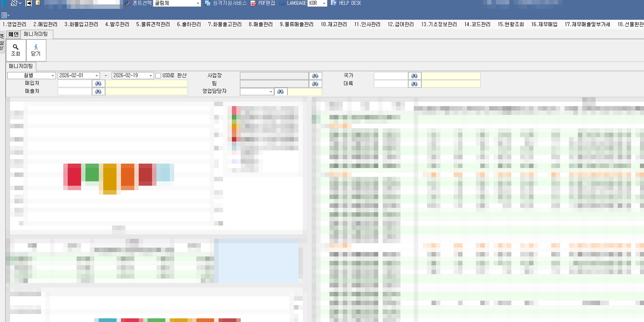Open the LANGUAGE KOR dropdown
Viewport: 644px width, 322px height.
324,3
